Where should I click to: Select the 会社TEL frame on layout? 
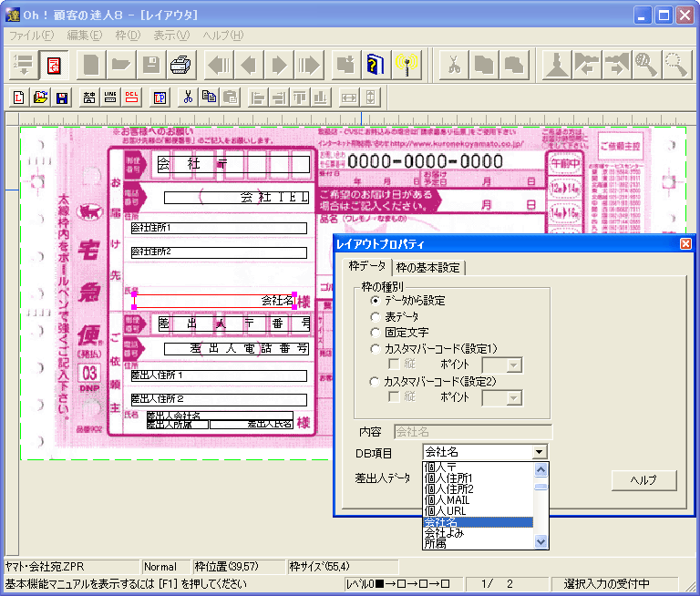pyautogui.click(x=236, y=198)
